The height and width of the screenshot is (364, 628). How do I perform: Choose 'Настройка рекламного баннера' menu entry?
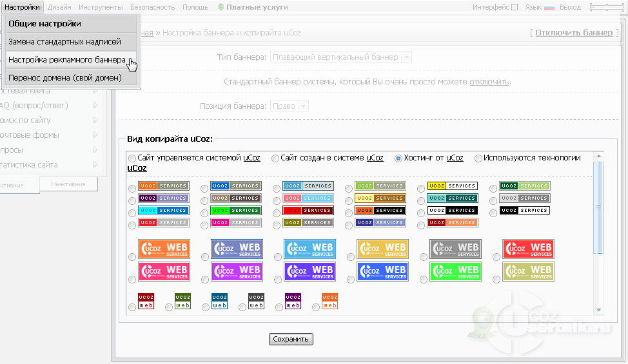72,60
